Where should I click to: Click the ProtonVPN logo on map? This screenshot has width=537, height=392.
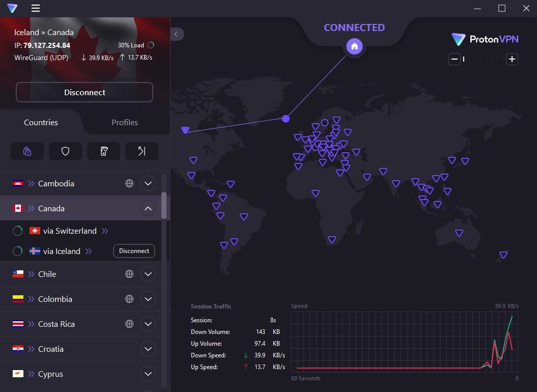485,39
